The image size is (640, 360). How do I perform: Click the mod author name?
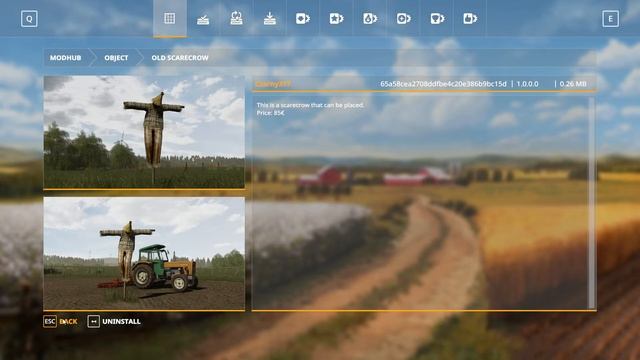(273, 84)
